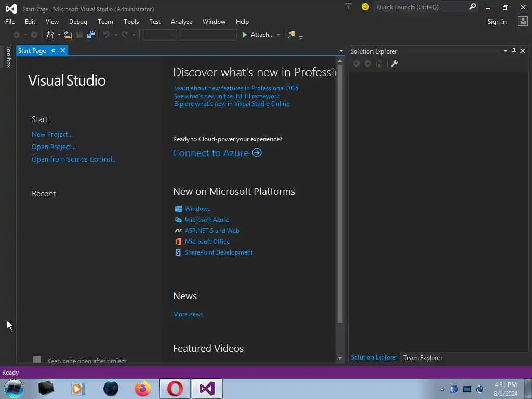532x399 pixels.
Task: Click Open from Source Control... link
Action: click(x=74, y=159)
